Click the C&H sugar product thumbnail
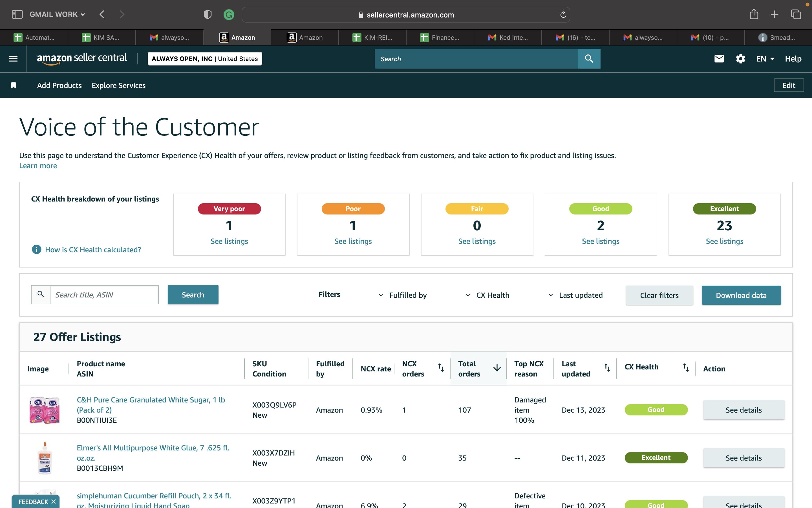The width and height of the screenshot is (812, 508). point(45,410)
